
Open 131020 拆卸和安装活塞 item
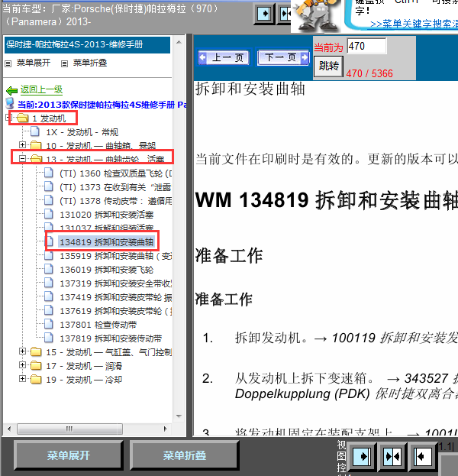(x=106, y=215)
